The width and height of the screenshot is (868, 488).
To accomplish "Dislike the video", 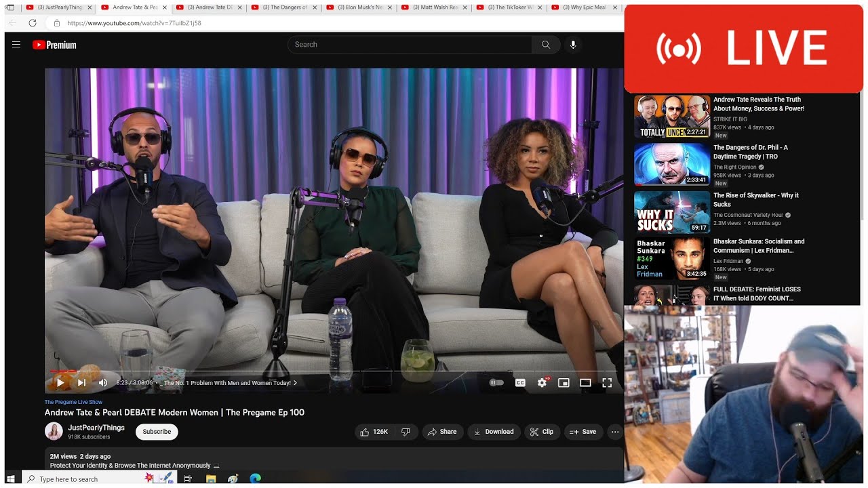I will [x=406, y=432].
